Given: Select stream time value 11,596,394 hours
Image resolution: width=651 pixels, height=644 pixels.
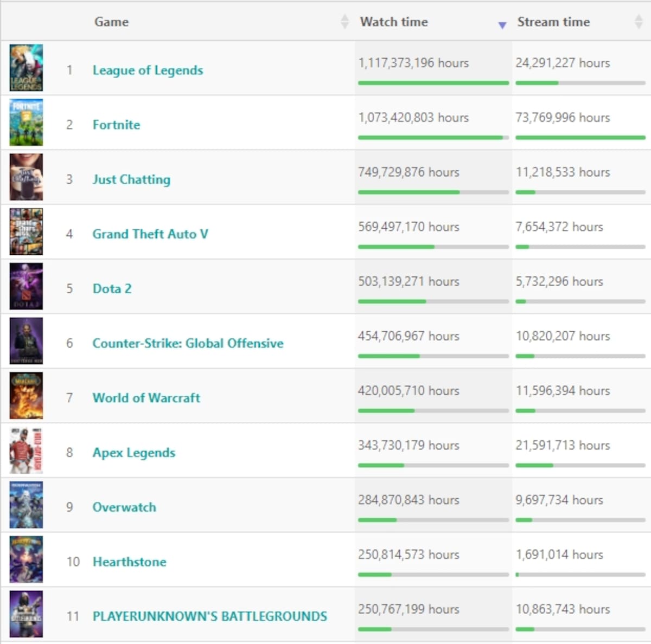Looking at the screenshot, I should coord(563,391).
